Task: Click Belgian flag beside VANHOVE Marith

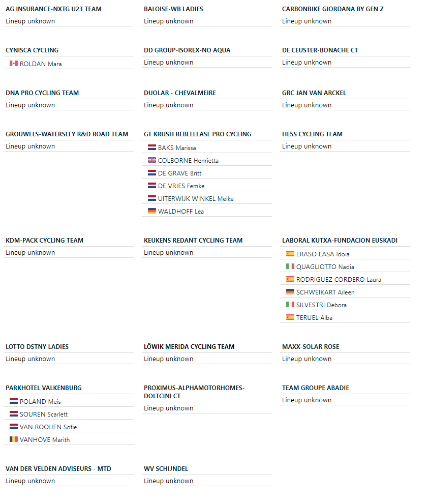Action: click(14, 439)
